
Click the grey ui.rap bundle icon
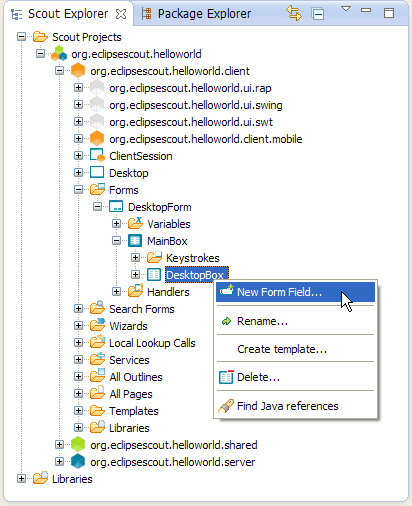[x=97, y=88]
